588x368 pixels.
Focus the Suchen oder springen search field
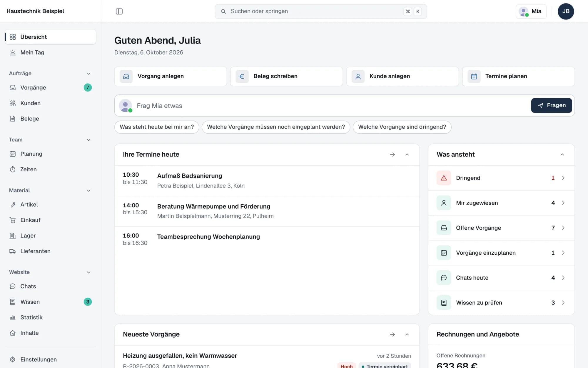click(321, 11)
